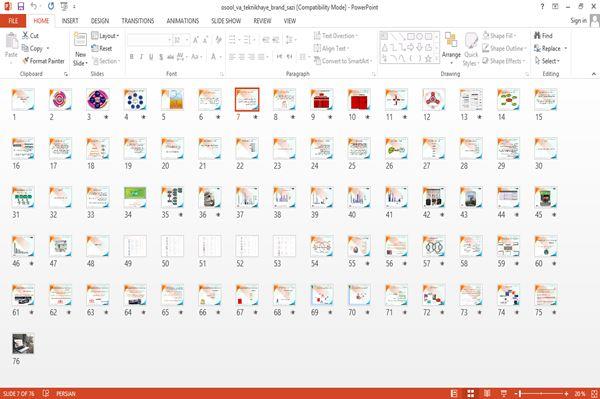Select slide 34 thumbnail

coord(135,197)
